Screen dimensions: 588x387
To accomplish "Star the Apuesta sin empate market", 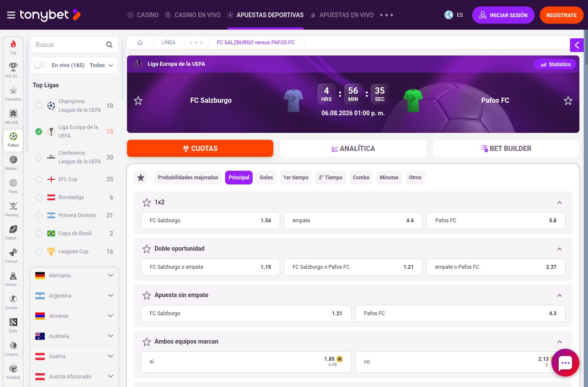I will tap(147, 295).
